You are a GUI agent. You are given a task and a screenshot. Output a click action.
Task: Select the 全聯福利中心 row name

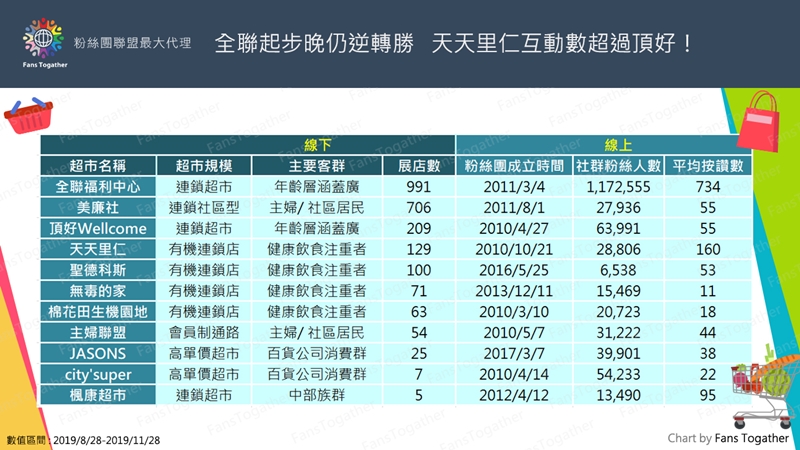tap(98, 187)
